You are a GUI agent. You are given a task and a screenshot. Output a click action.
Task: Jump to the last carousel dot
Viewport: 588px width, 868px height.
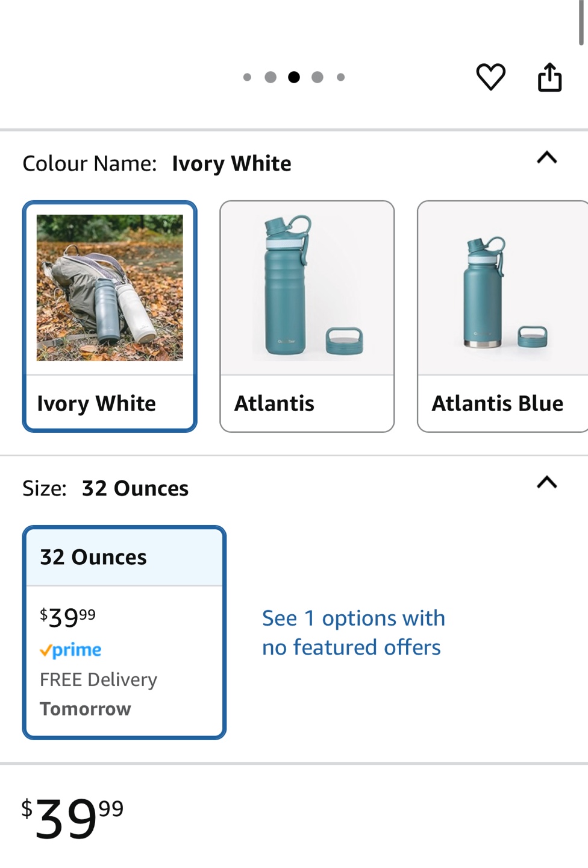[x=341, y=77]
